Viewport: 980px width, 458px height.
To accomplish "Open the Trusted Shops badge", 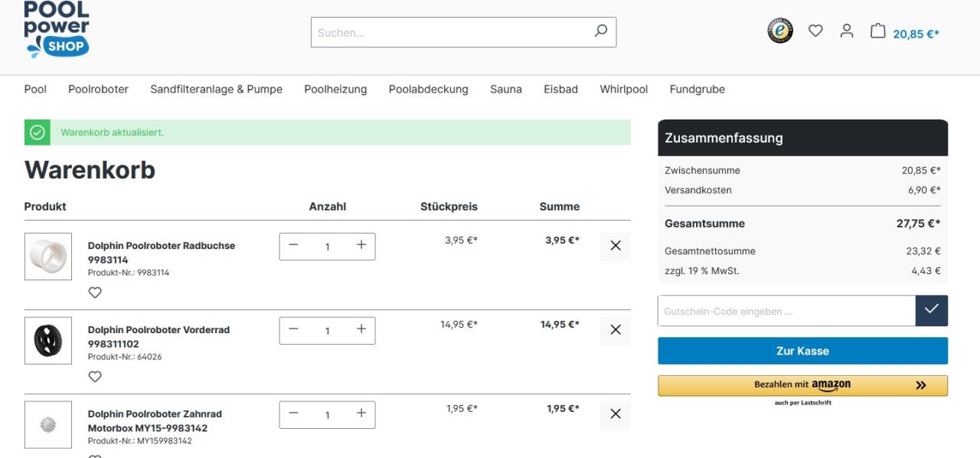I will click(x=780, y=31).
